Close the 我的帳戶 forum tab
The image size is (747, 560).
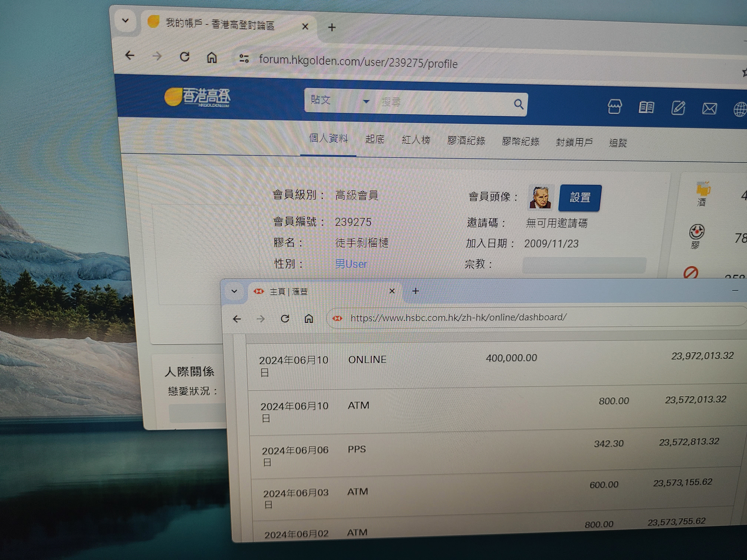point(305,26)
